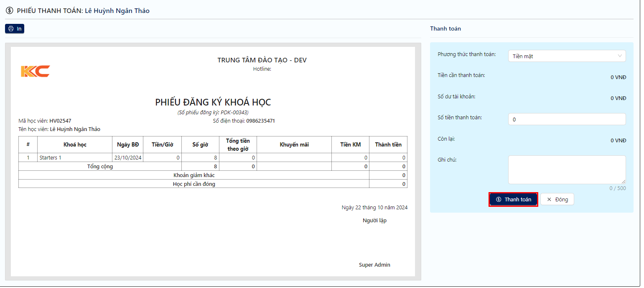Click the Số dư tài khoản label
Viewport: 644px width, 288px height.
coord(456,97)
